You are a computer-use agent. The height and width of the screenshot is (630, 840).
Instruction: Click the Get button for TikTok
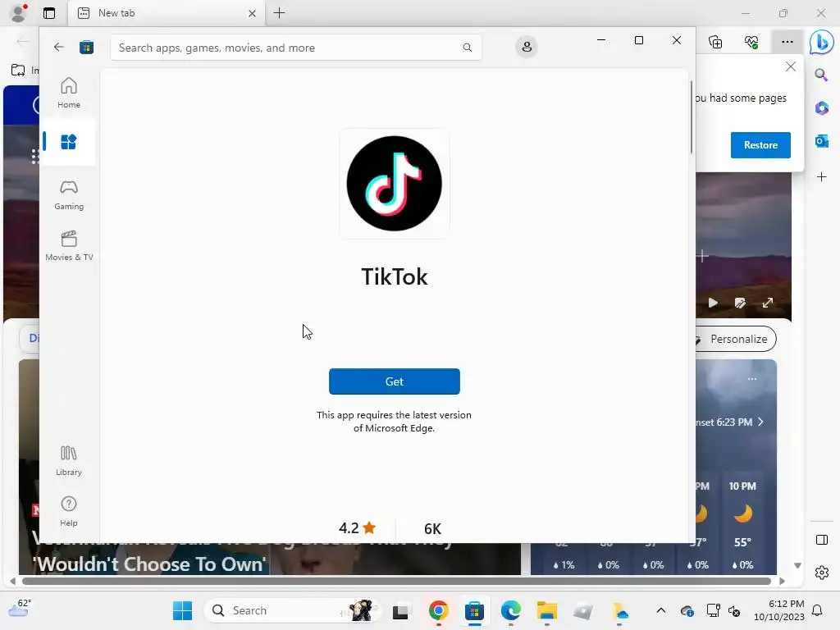(395, 381)
